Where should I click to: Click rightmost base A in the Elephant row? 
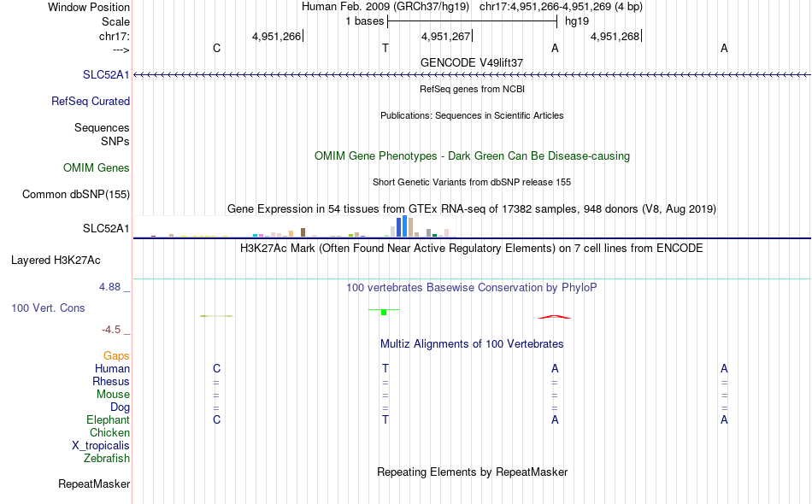pos(724,419)
